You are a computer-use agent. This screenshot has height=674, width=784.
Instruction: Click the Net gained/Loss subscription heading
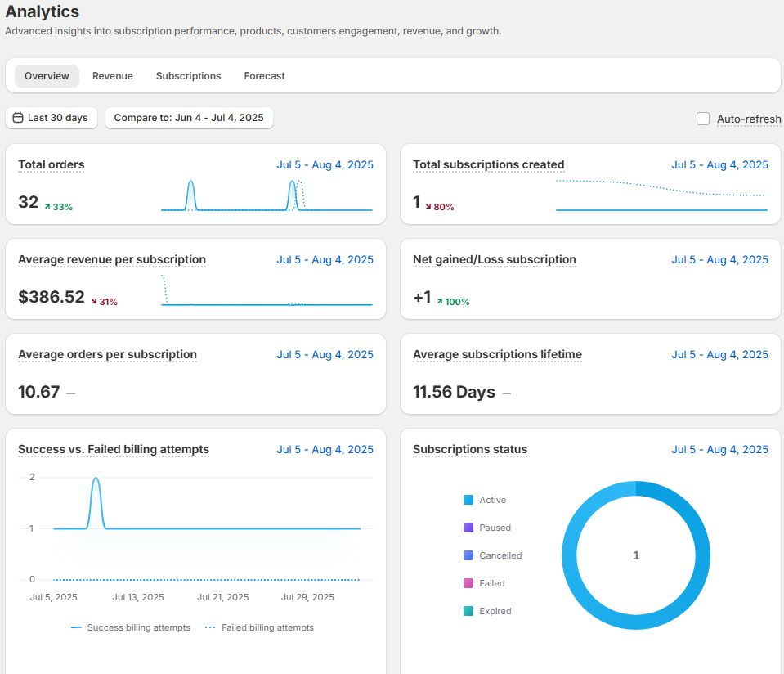click(x=494, y=259)
